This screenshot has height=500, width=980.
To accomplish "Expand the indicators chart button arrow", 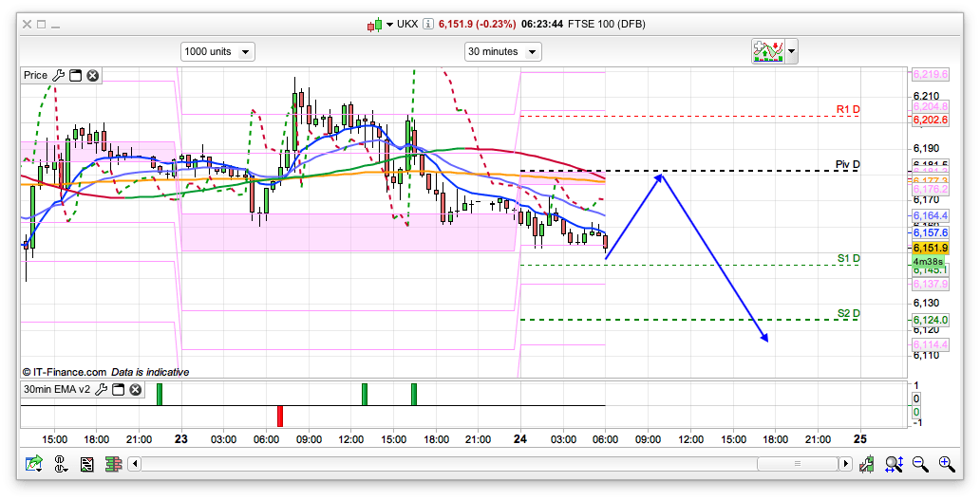I will click(x=792, y=51).
